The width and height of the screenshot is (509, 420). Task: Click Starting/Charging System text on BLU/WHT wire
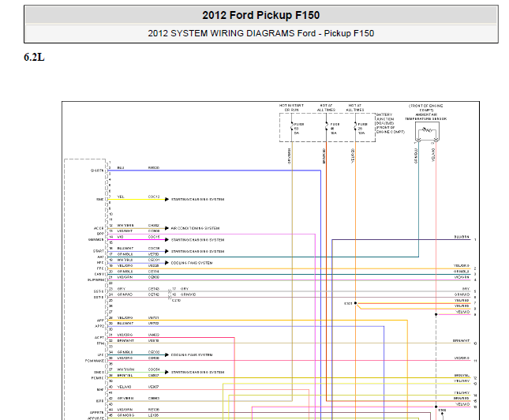pos(198,251)
